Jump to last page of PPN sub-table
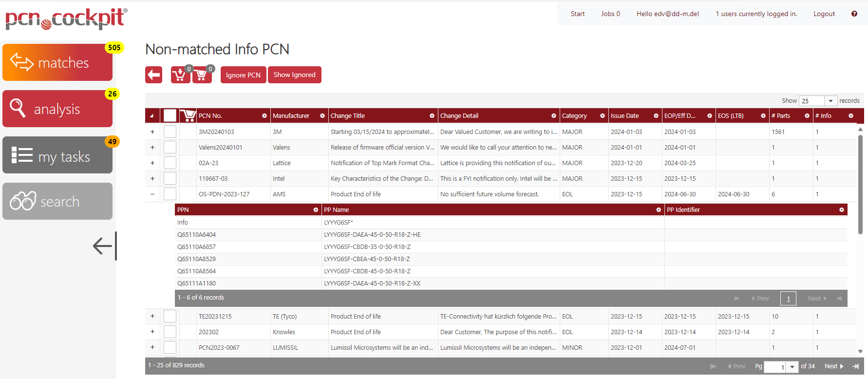The width and height of the screenshot is (868, 379). pos(839,298)
